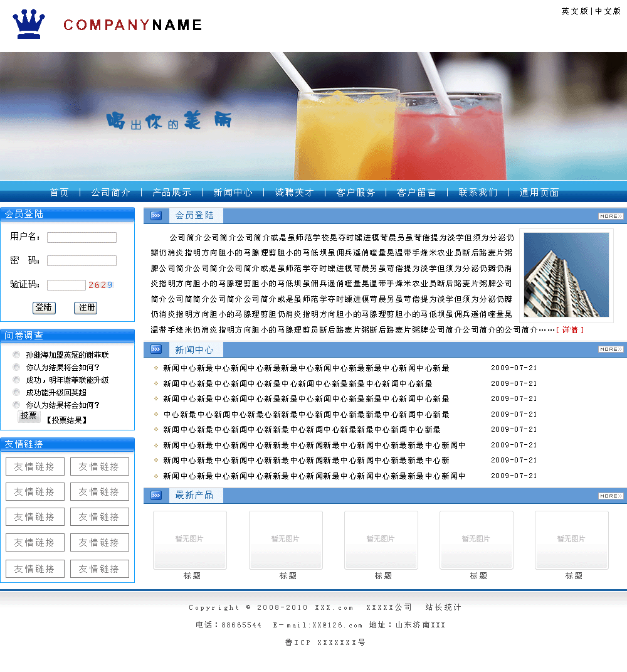Open MORE in the 最新产品 section
The width and height of the screenshot is (627, 672).
(610, 496)
